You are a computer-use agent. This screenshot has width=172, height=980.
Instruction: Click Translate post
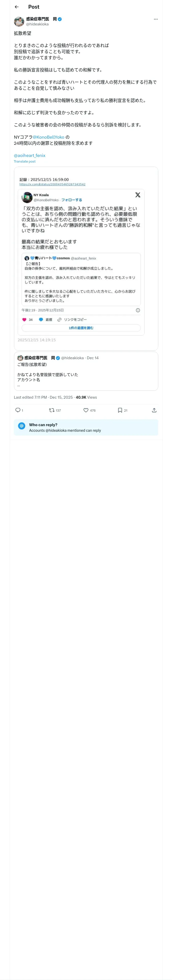point(25,161)
